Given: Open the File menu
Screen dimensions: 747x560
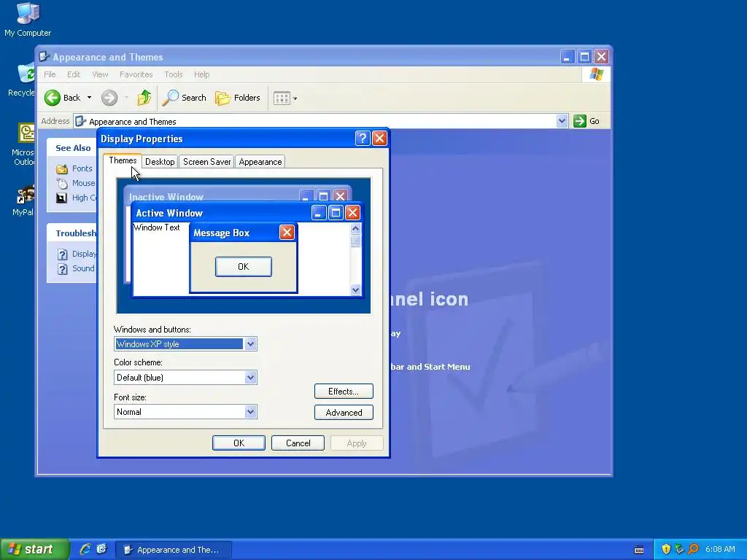Looking at the screenshot, I should click(x=50, y=74).
